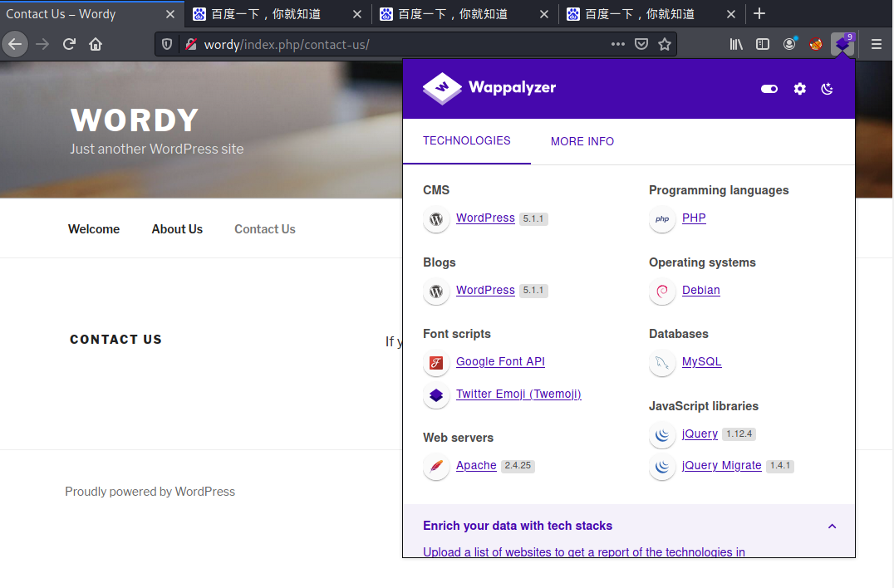Switch to the More Info tab
Image resolution: width=894 pixels, height=588 pixels.
pyautogui.click(x=582, y=141)
